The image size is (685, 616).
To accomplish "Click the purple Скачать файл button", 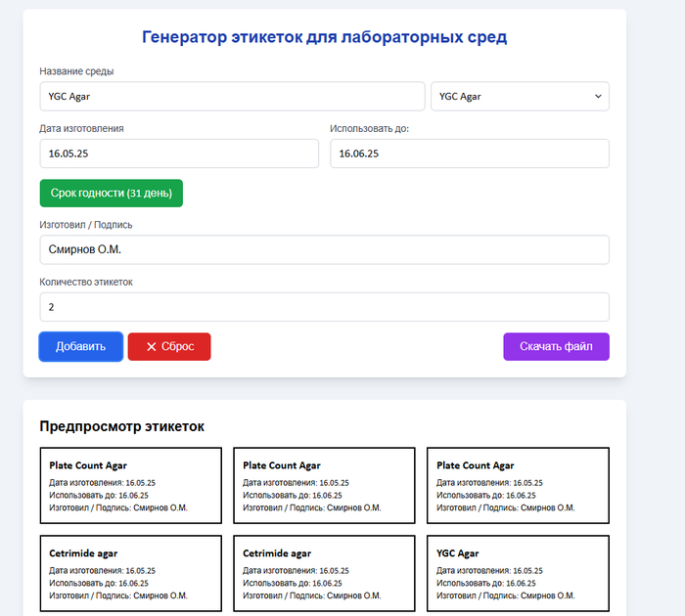I will [x=556, y=347].
